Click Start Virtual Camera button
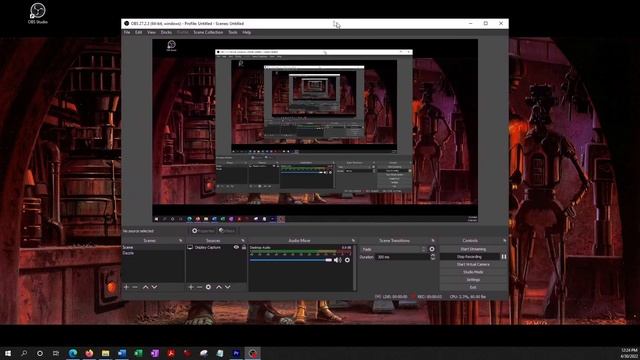Viewport: 640px width, 360px height. click(x=473, y=264)
